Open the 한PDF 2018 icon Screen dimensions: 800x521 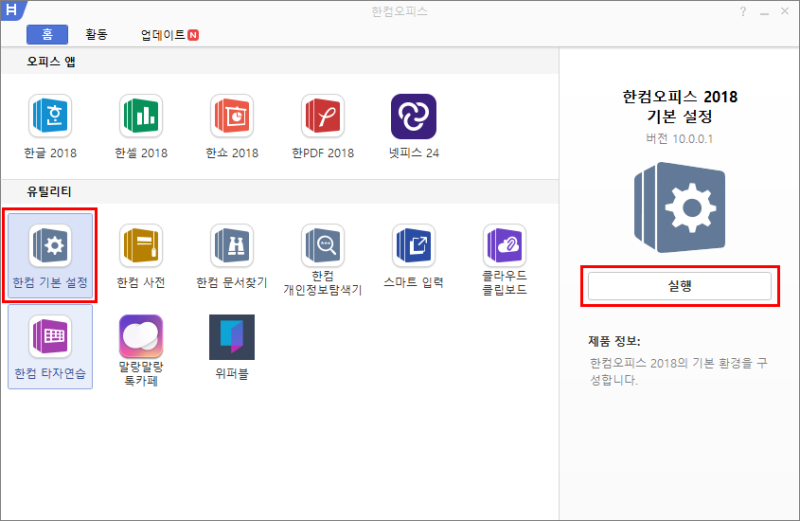point(322,116)
